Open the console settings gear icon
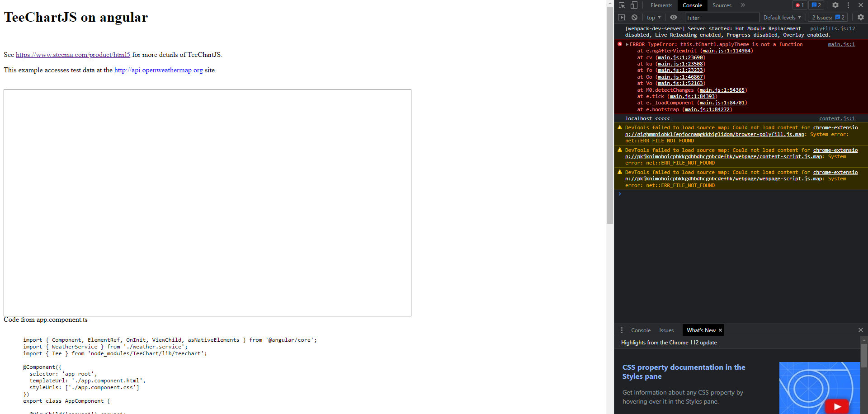 [861, 18]
